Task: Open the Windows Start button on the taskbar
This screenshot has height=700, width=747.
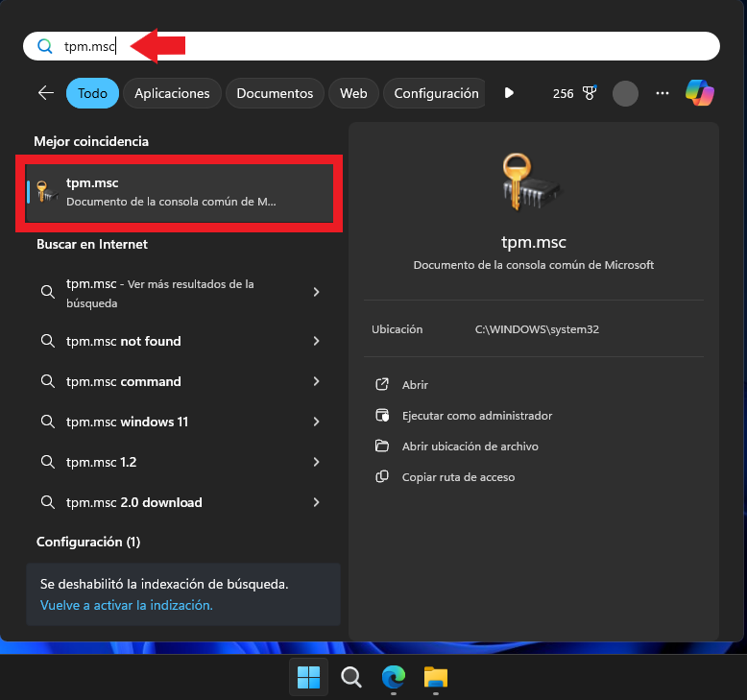Action: [309, 677]
